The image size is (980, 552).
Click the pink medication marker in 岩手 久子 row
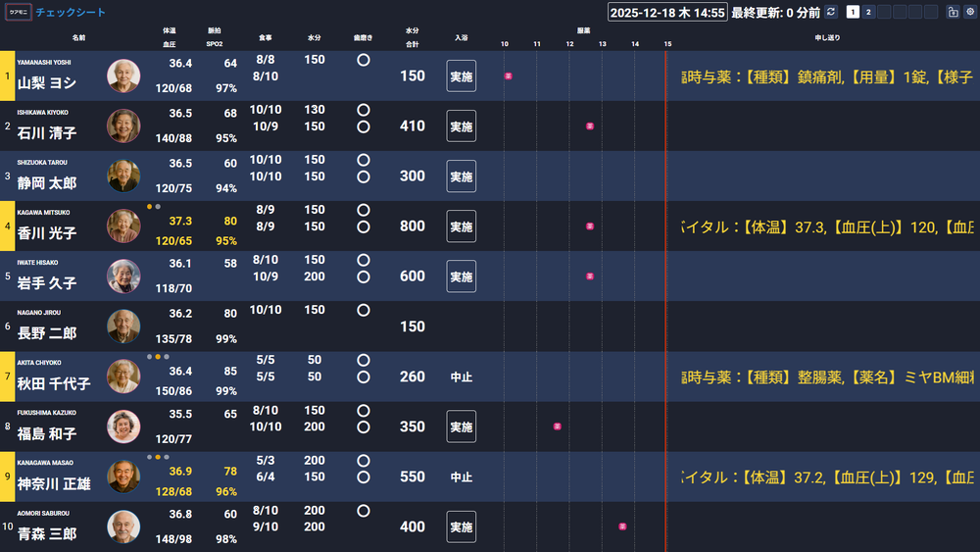(x=589, y=276)
